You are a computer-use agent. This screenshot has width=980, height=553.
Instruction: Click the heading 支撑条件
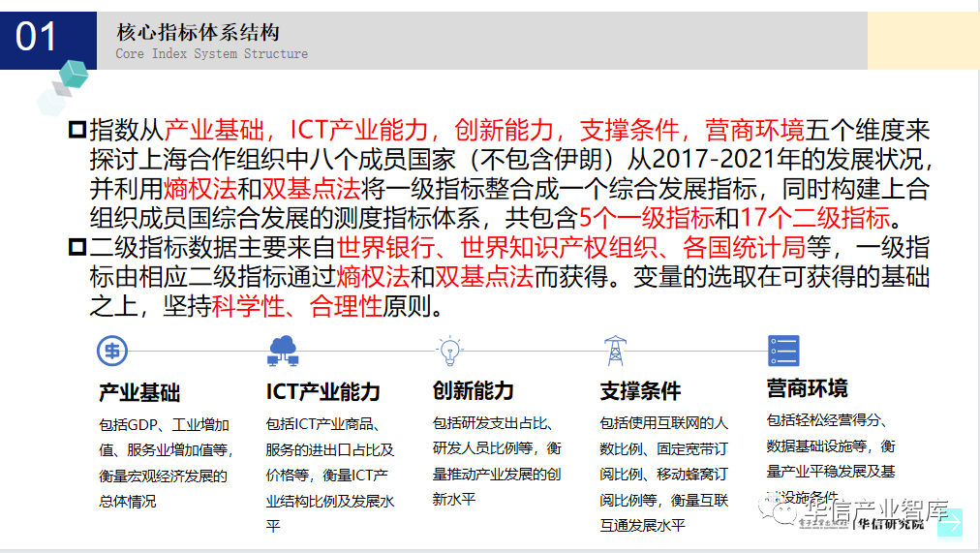[640, 391]
